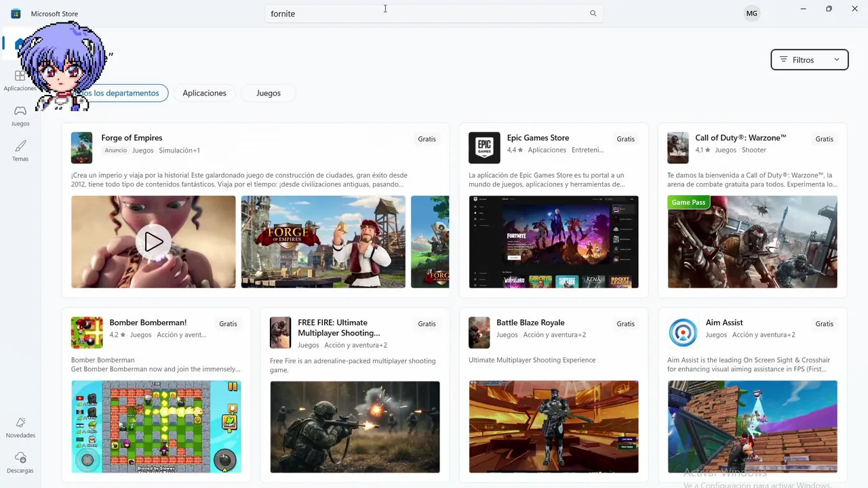Open the Juegos sidebar section
Screen dimensions: 868x488
pyautogui.click(x=20, y=116)
